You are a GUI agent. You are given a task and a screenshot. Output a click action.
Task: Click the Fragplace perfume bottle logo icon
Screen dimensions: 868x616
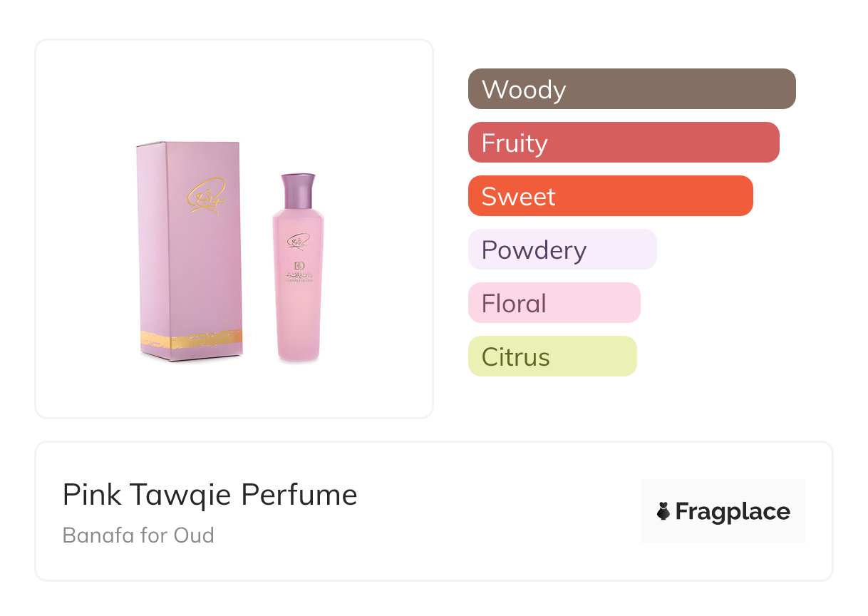(663, 511)
